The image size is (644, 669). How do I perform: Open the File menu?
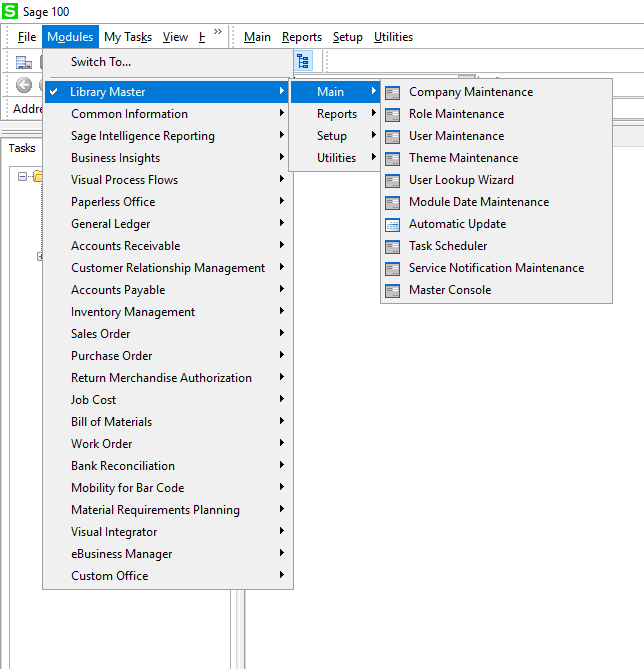coord(27,37)
